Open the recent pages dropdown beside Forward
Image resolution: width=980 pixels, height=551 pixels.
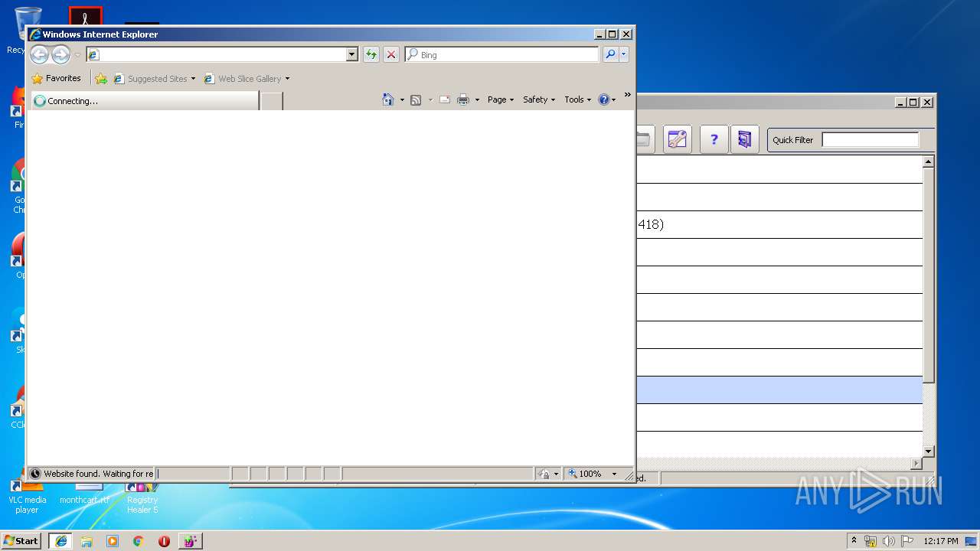click(77, 55)
